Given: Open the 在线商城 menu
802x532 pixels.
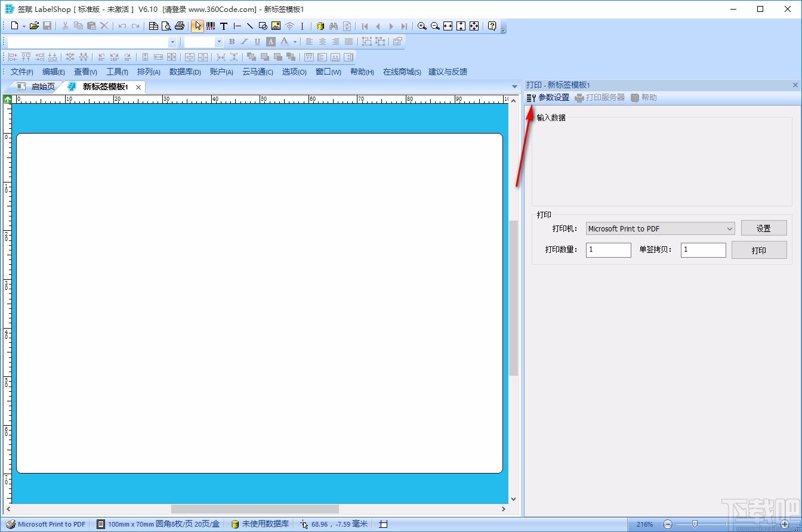Looking at the screenshot, I should [402, 72].
